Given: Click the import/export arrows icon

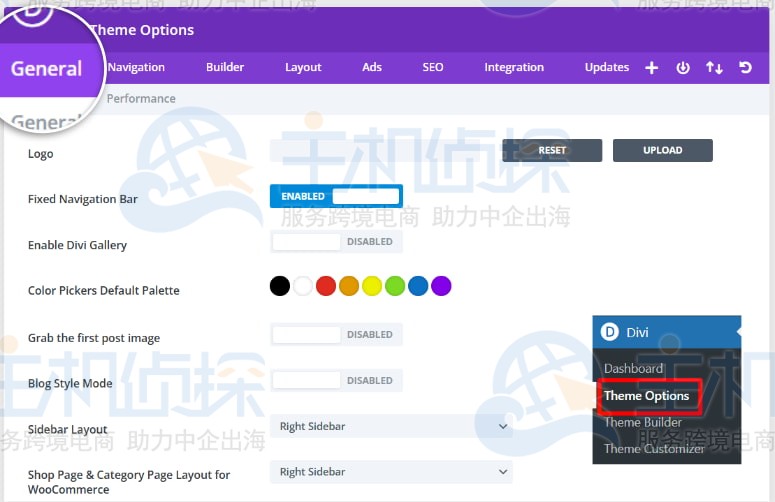Looking at the screenshot, I should tap(714, 68).
